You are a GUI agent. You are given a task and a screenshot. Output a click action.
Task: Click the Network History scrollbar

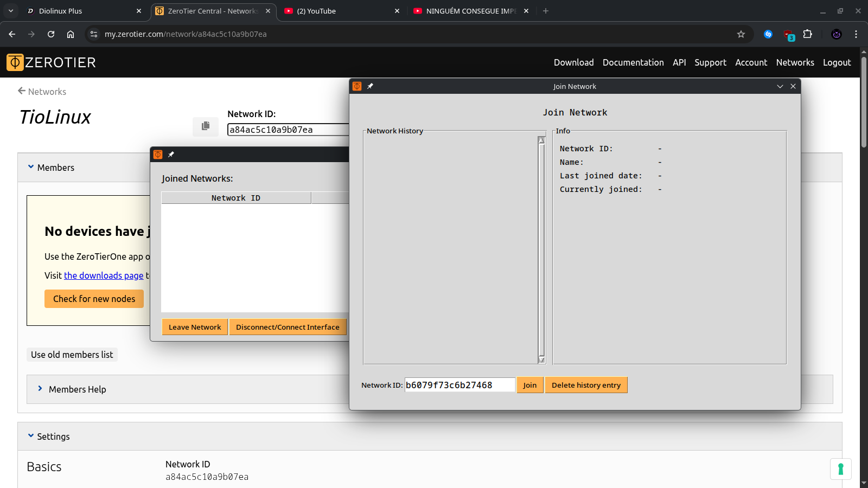pyautogui.click(x=541, y=249)
